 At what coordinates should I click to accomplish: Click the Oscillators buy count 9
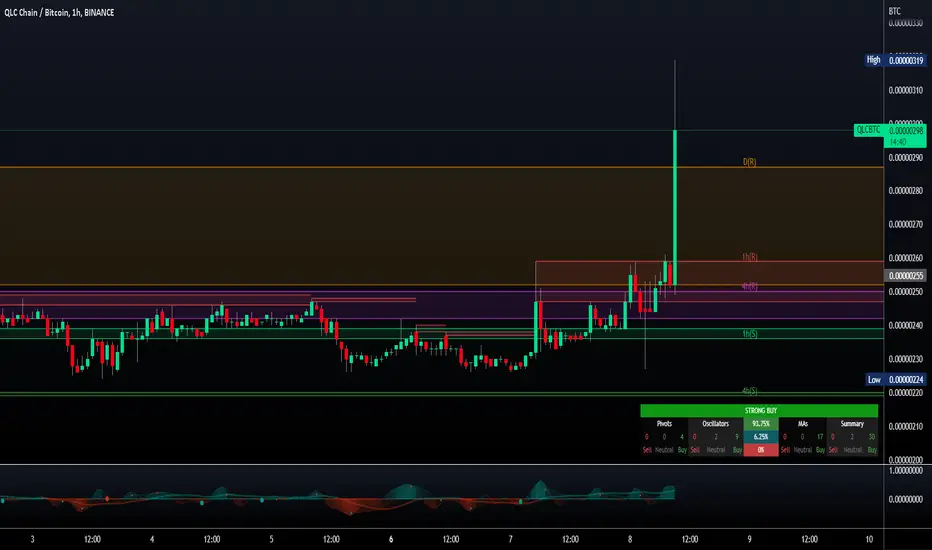(737, 437)
